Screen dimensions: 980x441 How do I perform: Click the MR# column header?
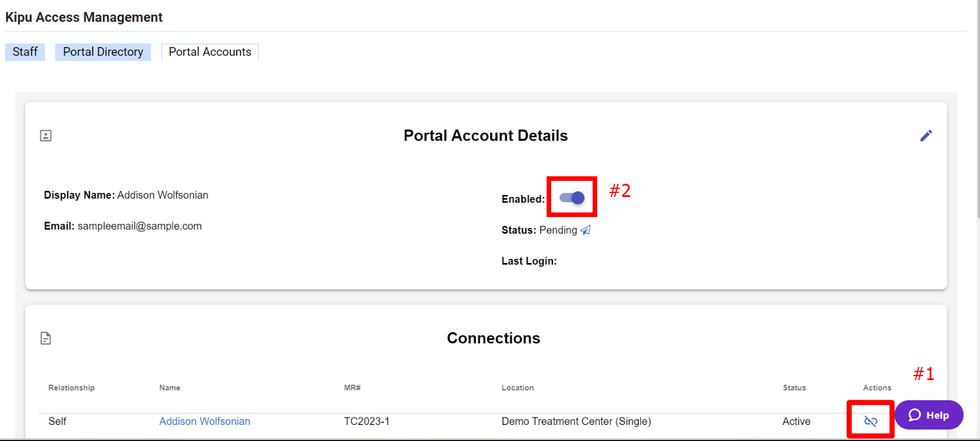click(352, 388)
